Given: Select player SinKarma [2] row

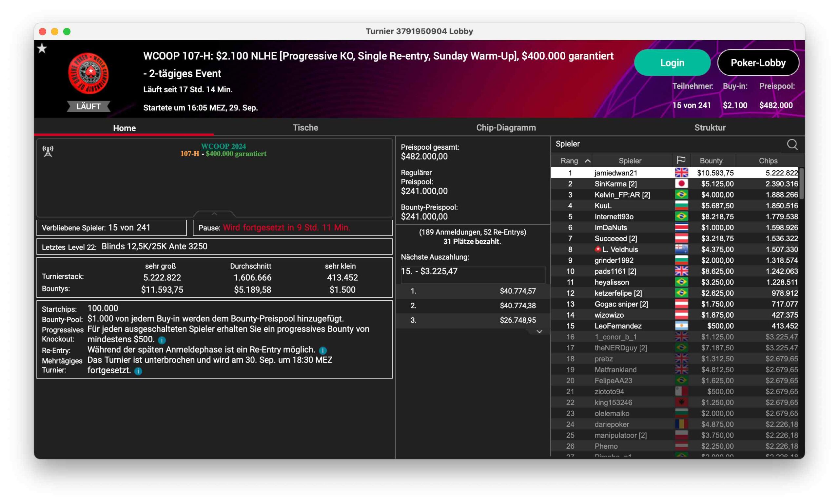Looking at the screenshot, I should point(615,184).
